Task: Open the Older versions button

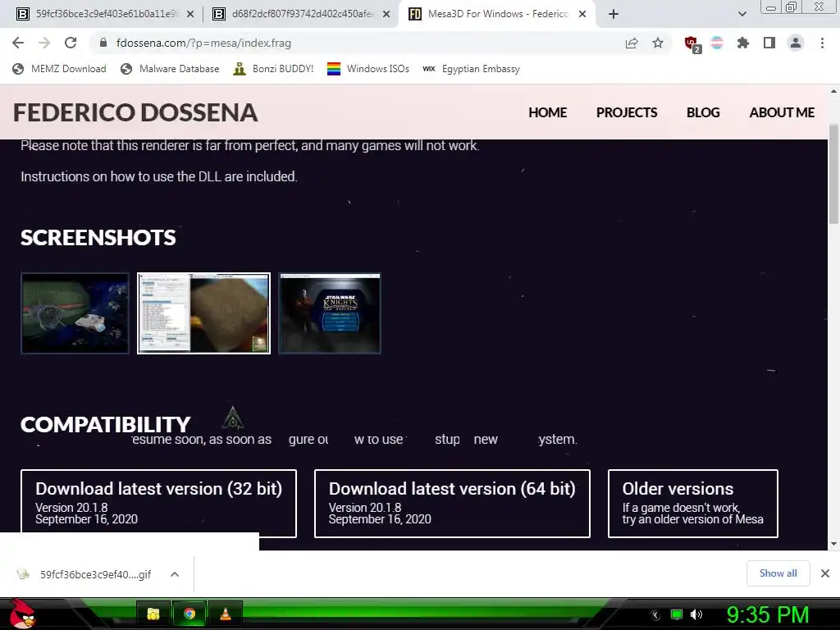Action: point(692,503)
